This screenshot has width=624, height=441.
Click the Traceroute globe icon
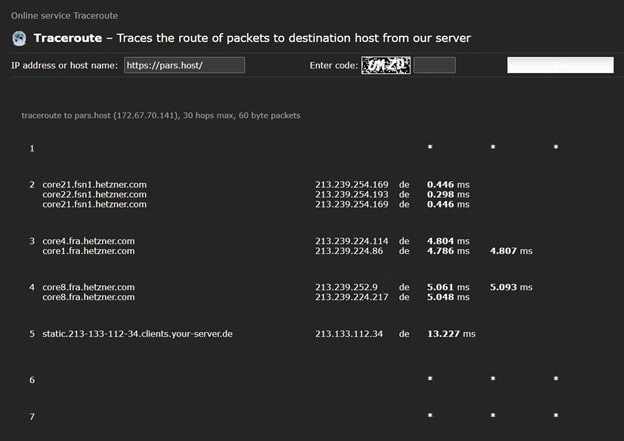click(18, 39)
